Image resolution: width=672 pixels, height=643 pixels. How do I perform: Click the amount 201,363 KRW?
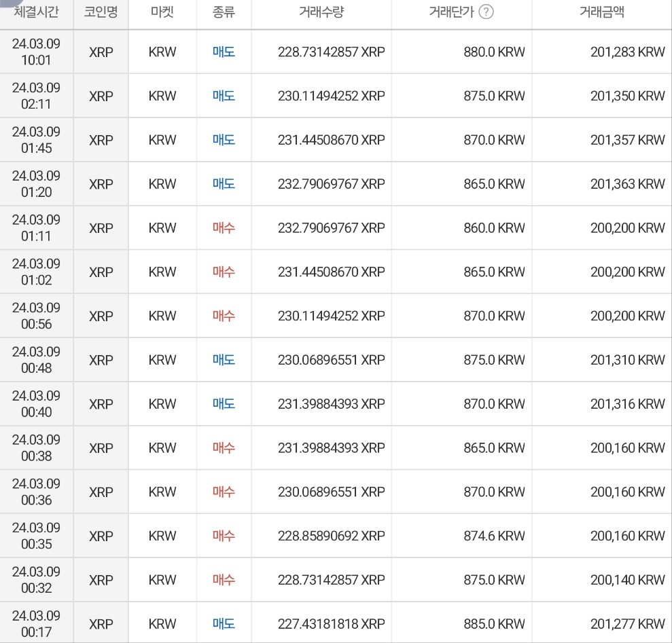point(627,184)
